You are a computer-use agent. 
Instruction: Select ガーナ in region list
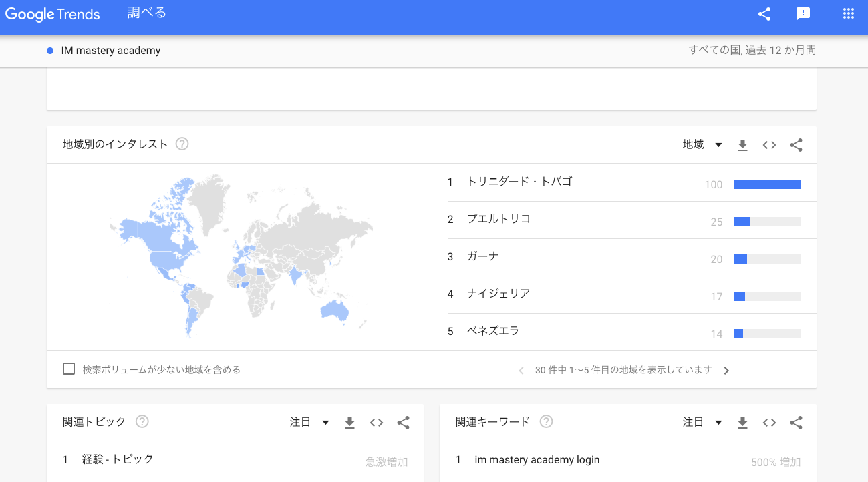pos(482,256)
